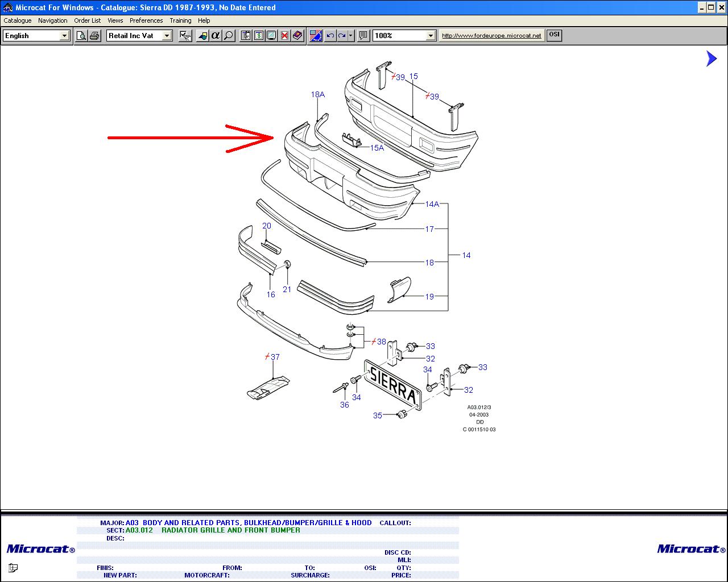
Task: Click the red X delete icon
Action: [284, 36]
